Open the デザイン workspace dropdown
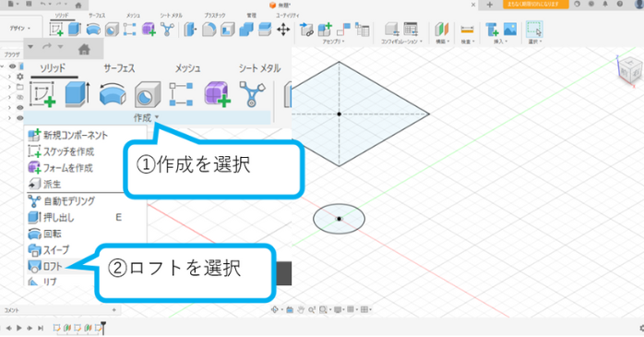Image resolution: width=644 pixels, height=337 pixels. click(x=19, y=29)
